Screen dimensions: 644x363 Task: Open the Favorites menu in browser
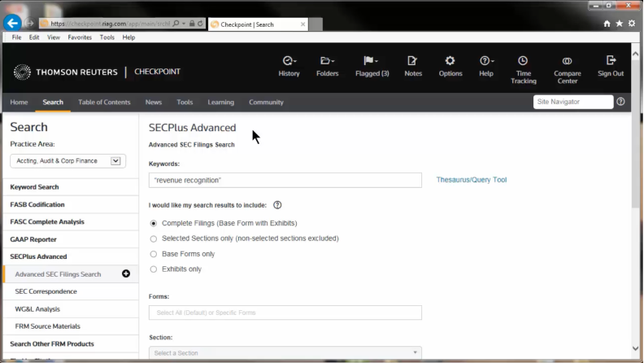(x=80, y=37)
